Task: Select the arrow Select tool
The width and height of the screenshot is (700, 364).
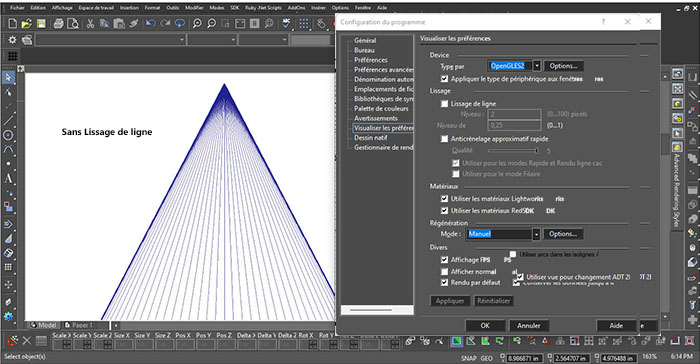Action: [8, 78]
